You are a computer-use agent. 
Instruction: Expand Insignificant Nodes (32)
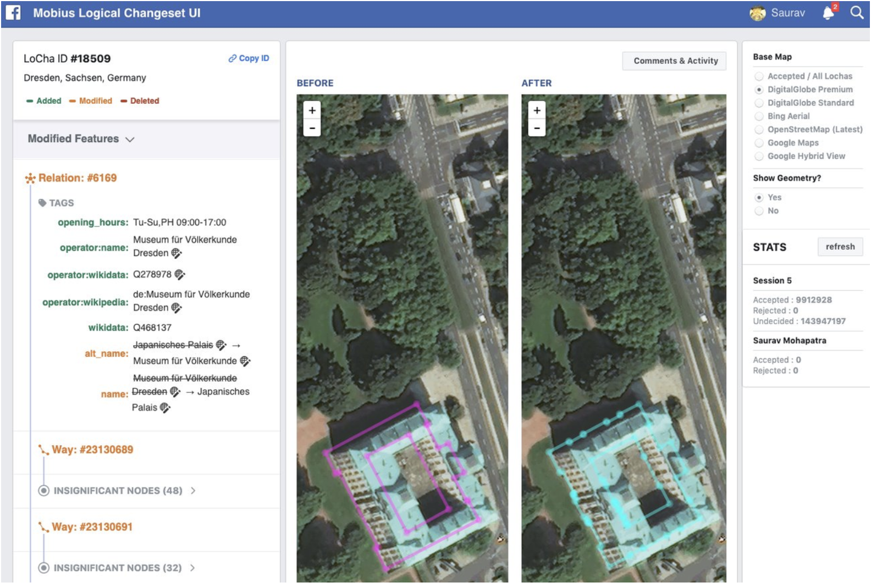click(192, 568)
